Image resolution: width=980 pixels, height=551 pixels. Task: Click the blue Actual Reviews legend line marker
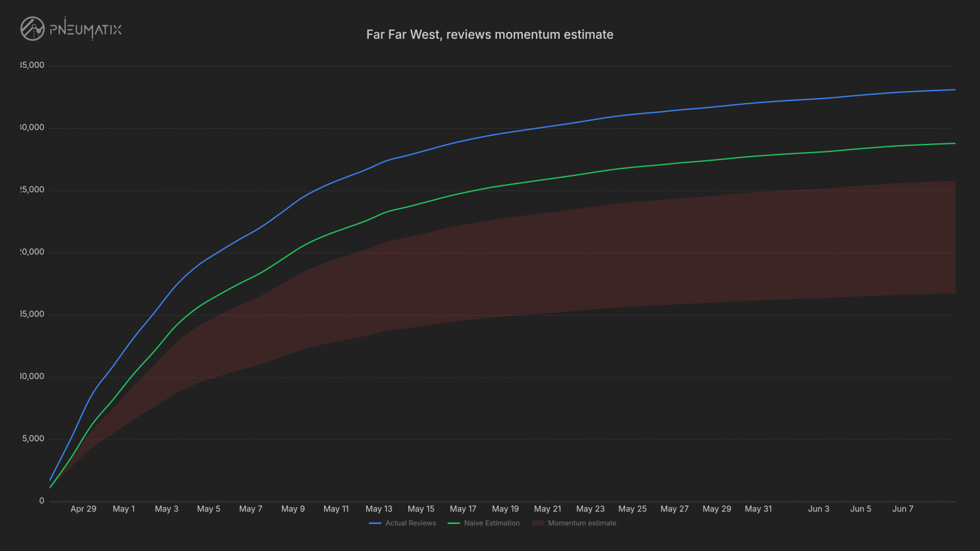tap(375, 523)
